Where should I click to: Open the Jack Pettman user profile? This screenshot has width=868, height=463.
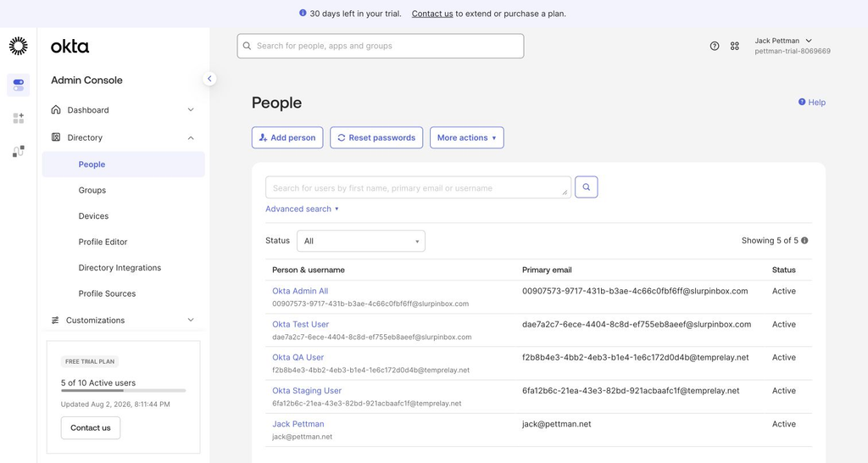298,424
